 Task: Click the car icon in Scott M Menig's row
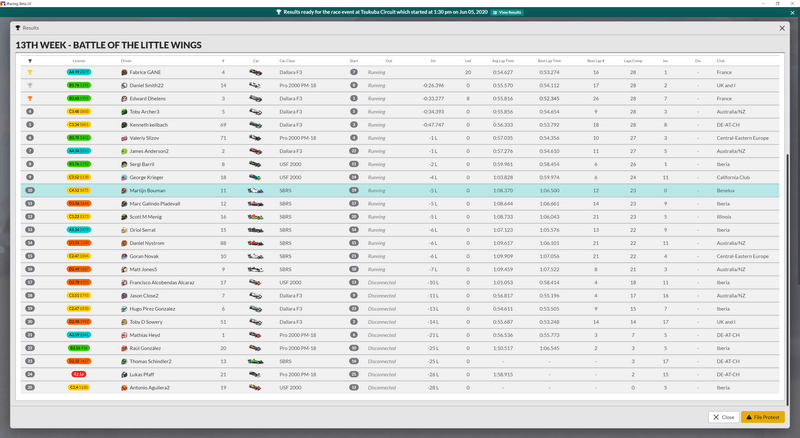256,217
